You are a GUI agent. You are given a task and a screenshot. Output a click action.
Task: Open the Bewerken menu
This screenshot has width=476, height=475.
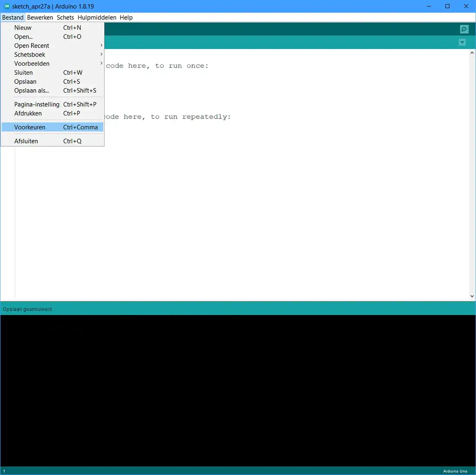(40, 17)
